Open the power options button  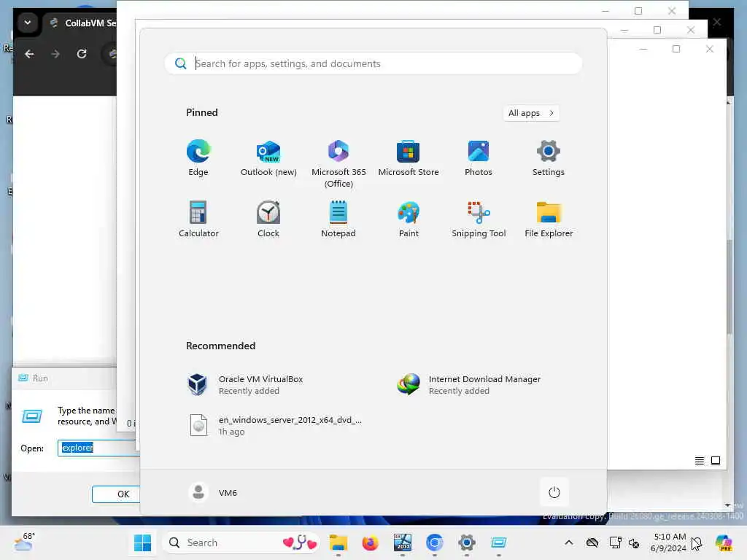[x=554, y=492]
